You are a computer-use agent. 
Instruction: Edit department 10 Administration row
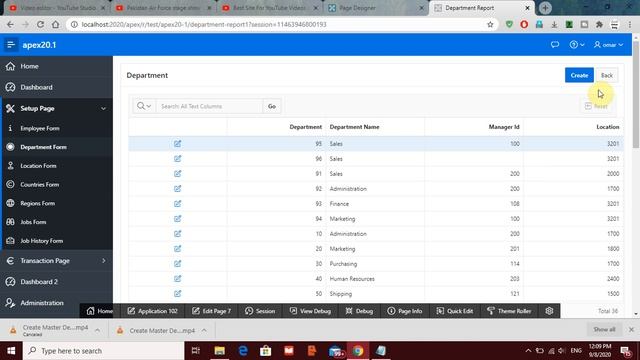coord(177,233)
